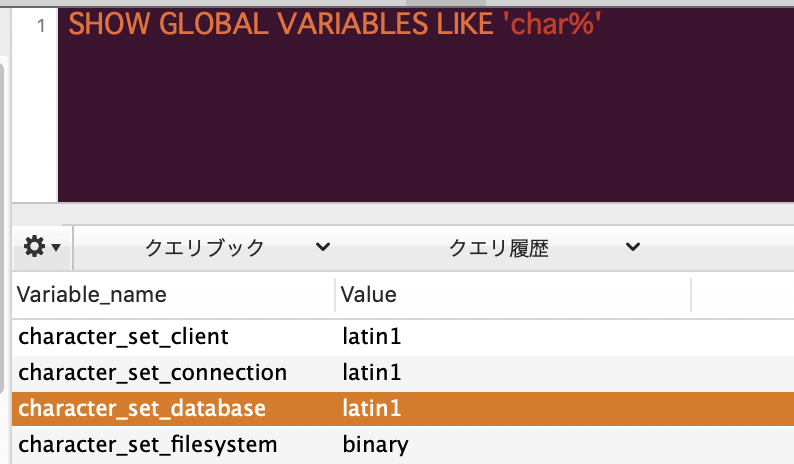Click line number 1 in editor gutter

[x=41, y=25]
